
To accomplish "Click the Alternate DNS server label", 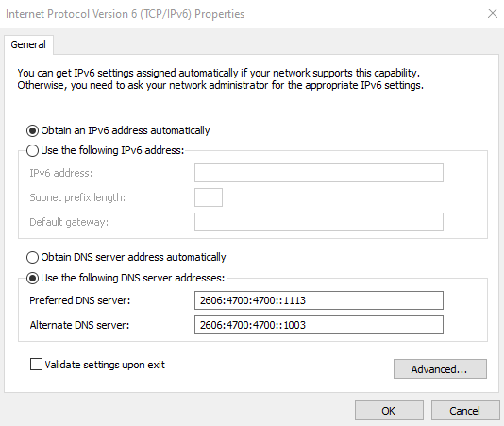I will pos(79,325).
